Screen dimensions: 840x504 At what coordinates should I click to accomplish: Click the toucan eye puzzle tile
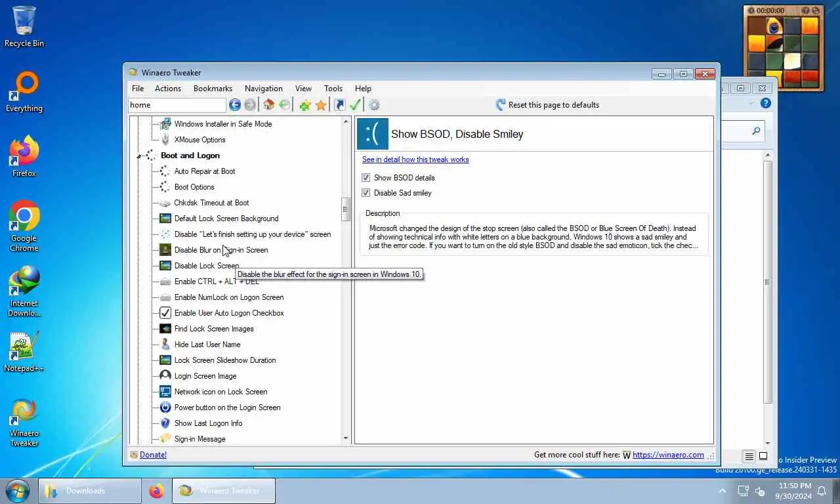pyautogui.click(x=774, y=26)
